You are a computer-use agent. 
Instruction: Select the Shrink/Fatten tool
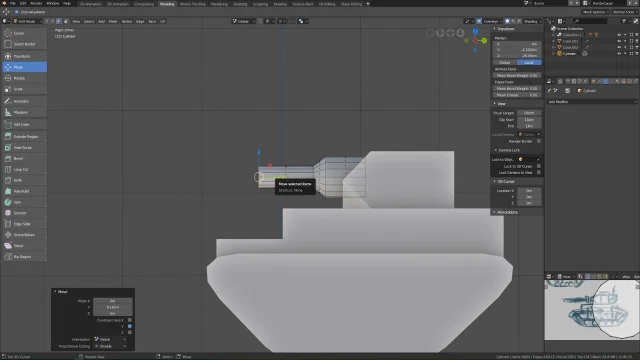click(24, 235)
